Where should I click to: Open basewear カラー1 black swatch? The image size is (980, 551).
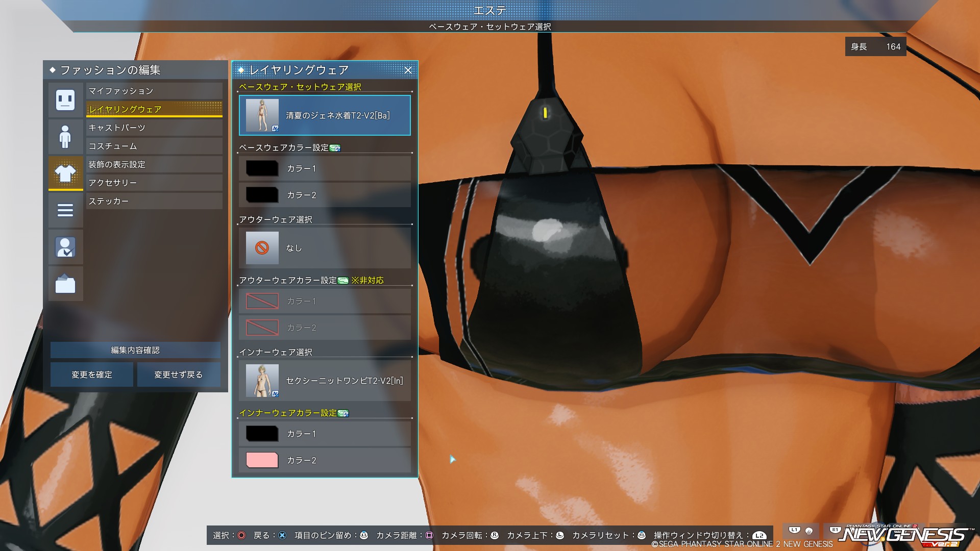[262, 168]
